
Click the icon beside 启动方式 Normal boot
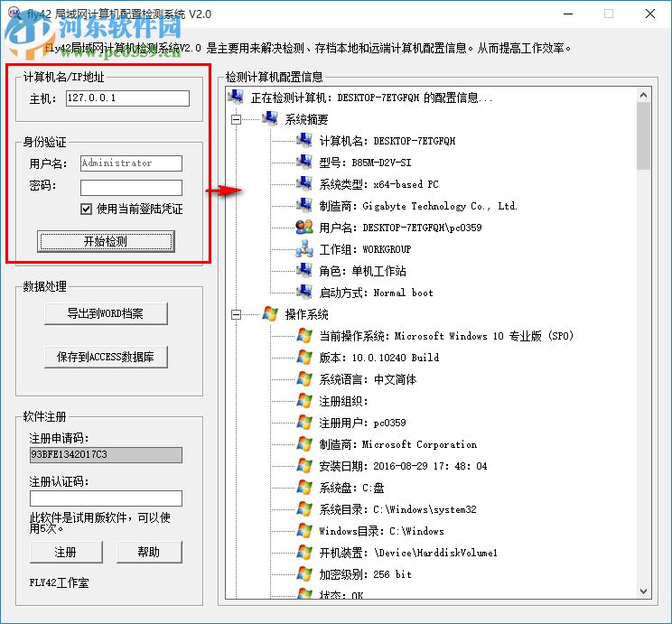(x=303, y=292)
